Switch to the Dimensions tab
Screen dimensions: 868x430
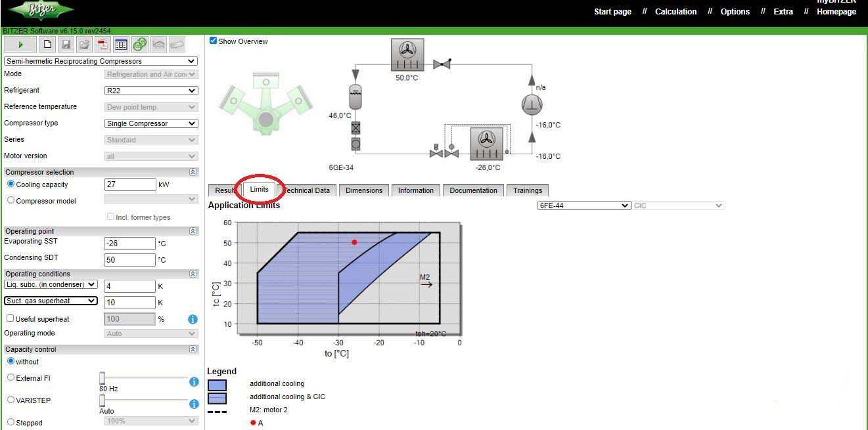click(364, 190)
